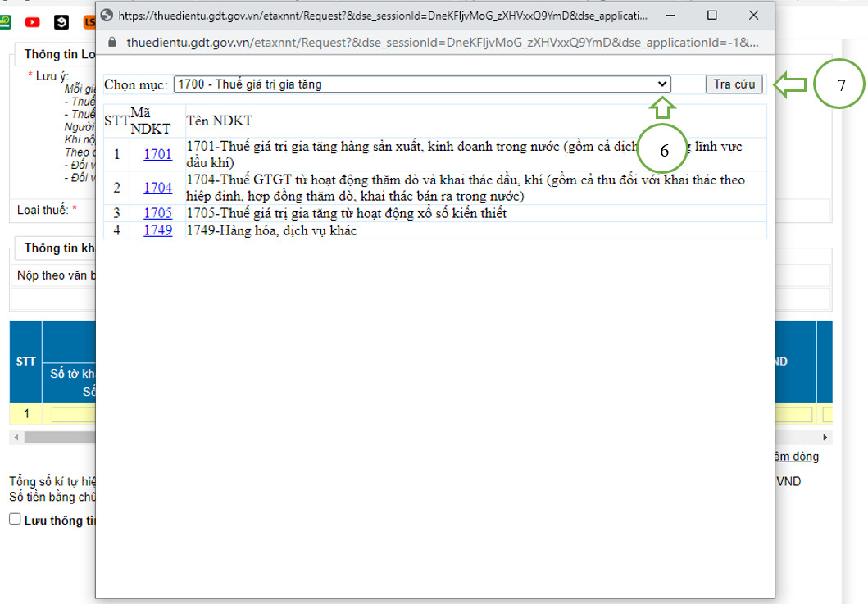The width and height of the screenshot is (868, 614).
Task: Click the table's left scroll arrow
Action: tap(16, 438)
